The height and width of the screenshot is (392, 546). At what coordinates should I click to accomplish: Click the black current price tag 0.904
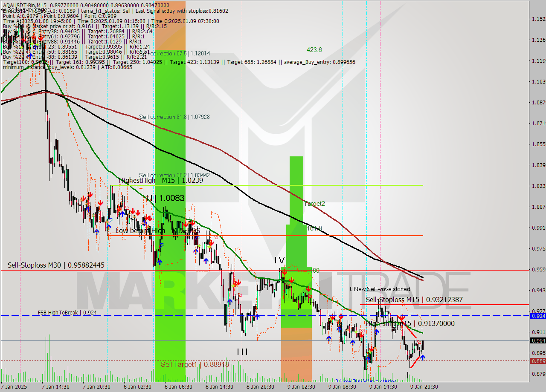(537, 340)
